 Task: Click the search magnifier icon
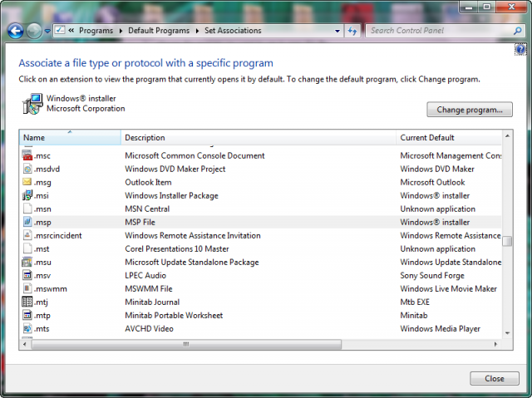pos(517,31)
